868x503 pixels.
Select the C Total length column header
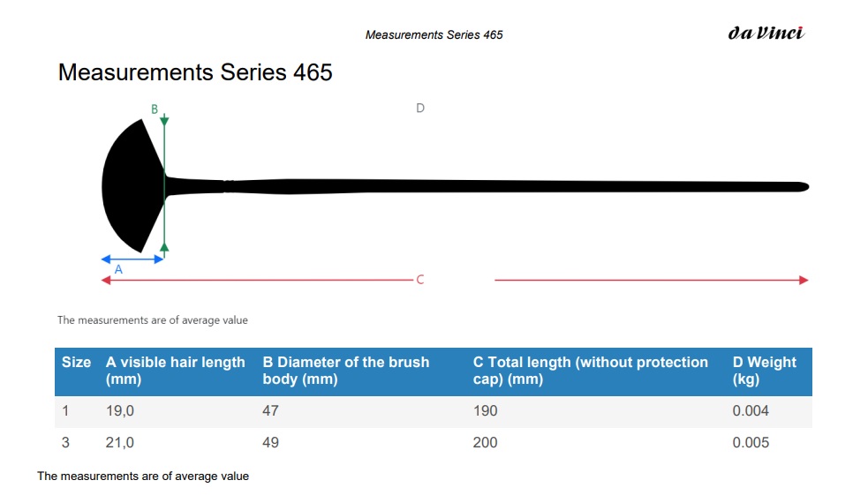pyautogui.click(x=590, y=371)
